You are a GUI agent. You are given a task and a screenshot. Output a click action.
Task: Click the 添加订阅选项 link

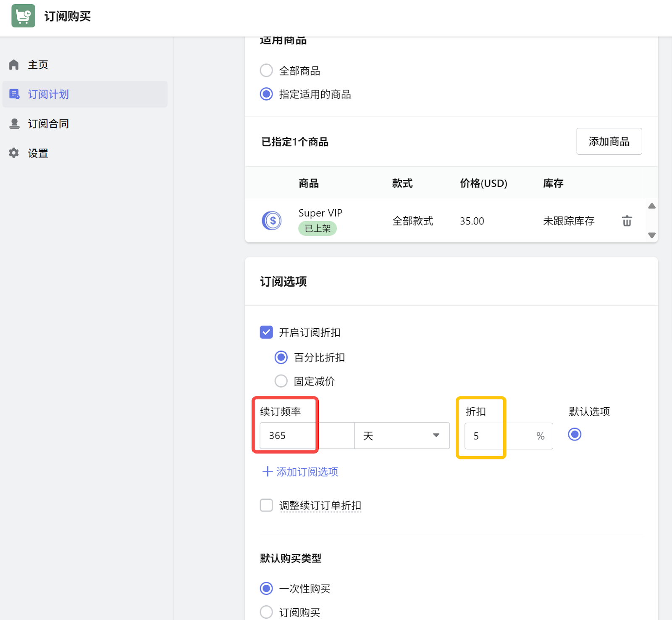click(x=307, y=472)
